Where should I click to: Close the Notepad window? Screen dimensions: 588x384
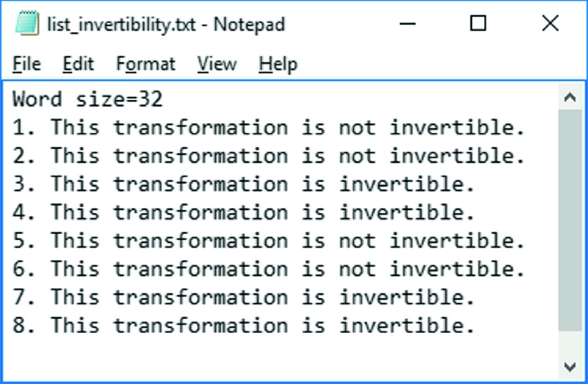point(550,24)
